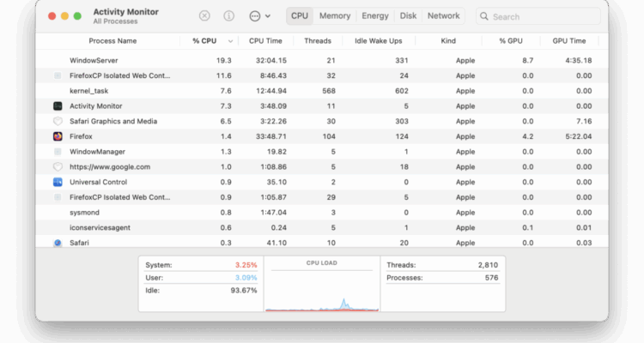Switch to the Disk tab
This screenshot has height=343, width=644.
(408, 16)
